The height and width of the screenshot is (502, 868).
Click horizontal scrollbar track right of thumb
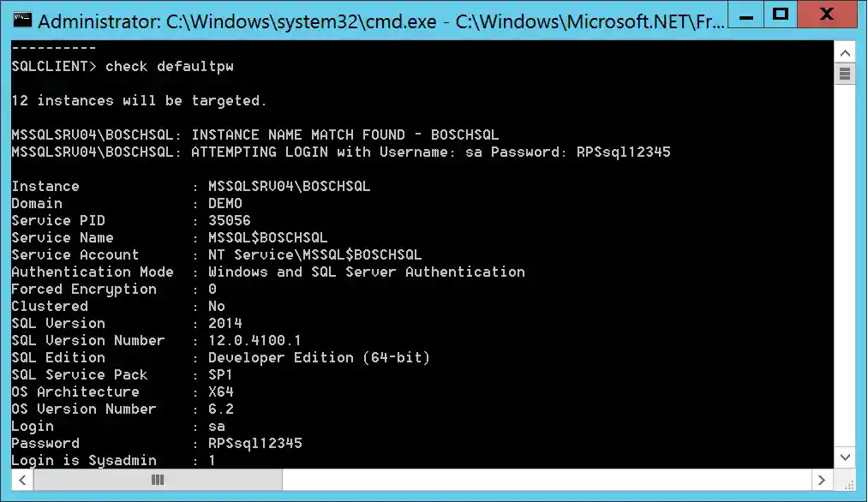point(514,480)
